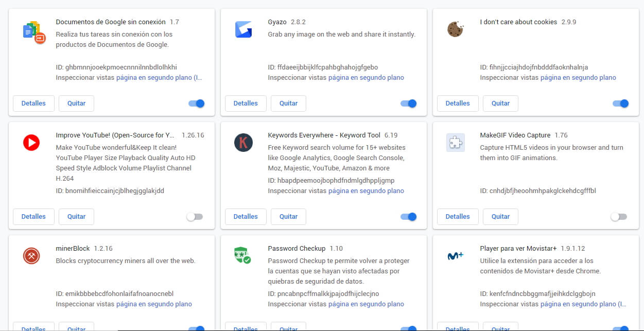Viewport: 644px width, 331px height.
Task: Click Quitar on MakeGIF Video Capture card
Action: pos(500,217)
